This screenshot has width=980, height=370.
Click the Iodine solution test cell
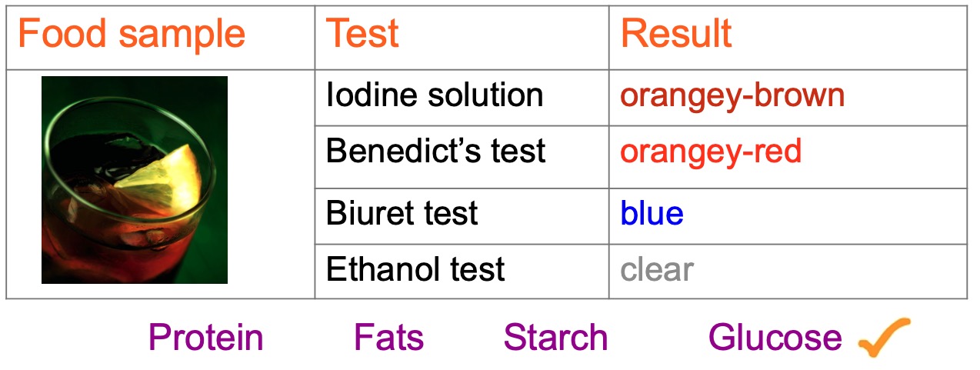tap(435, 95)
